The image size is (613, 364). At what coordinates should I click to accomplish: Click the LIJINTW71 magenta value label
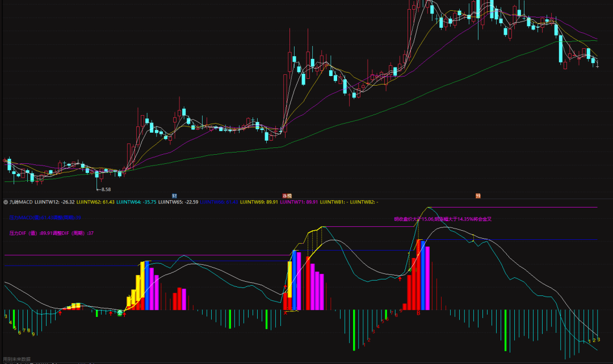point(299,202)
